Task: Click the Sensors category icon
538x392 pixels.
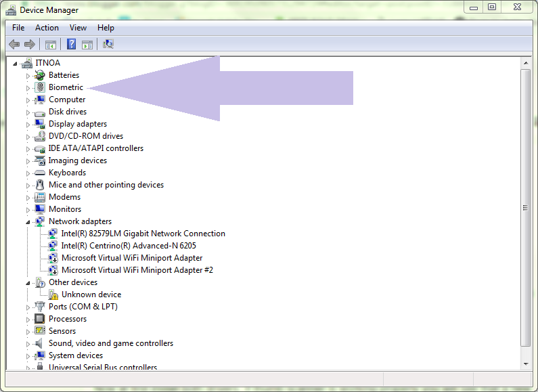Action: click(40, 331)
